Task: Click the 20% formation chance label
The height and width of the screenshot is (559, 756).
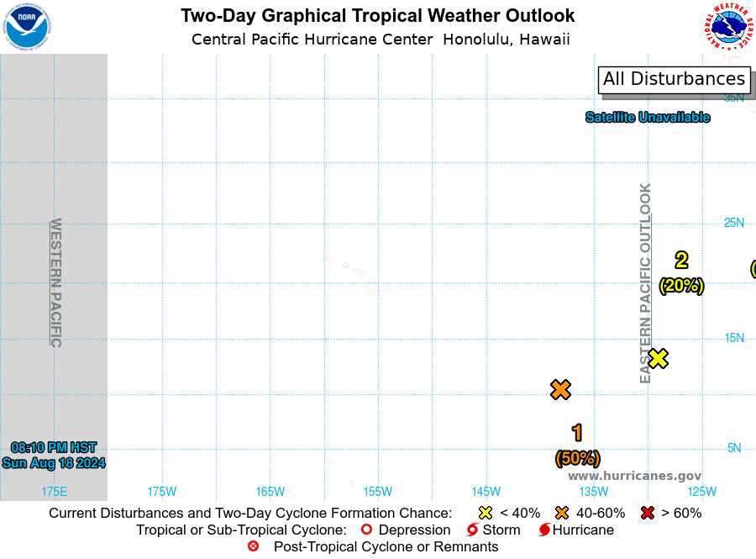Action: 682,286
